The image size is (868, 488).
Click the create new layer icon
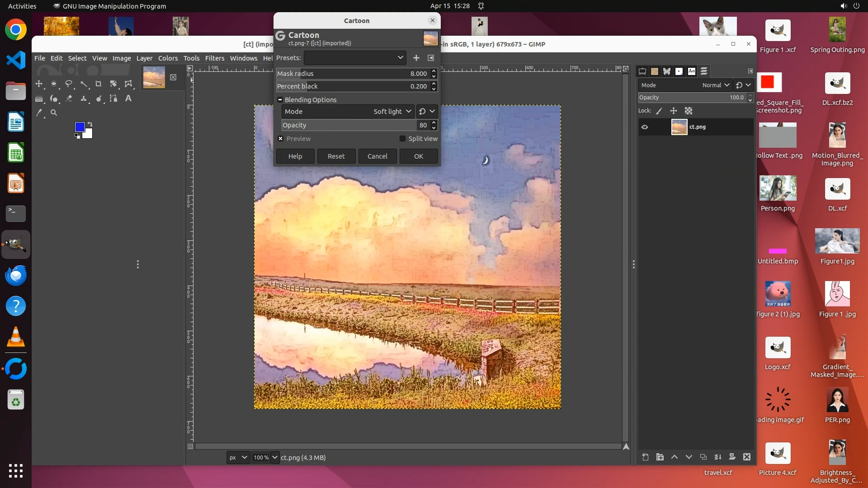pos(645,457)
